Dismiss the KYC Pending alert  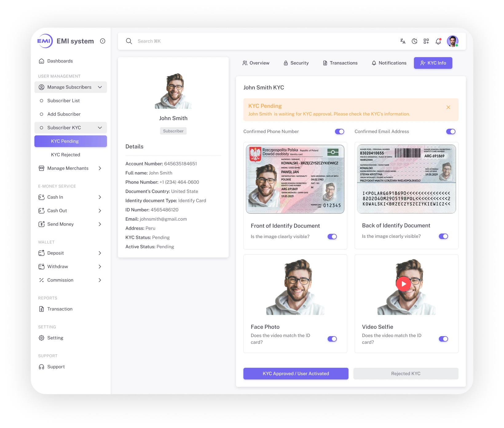click(x=448, y=107)
